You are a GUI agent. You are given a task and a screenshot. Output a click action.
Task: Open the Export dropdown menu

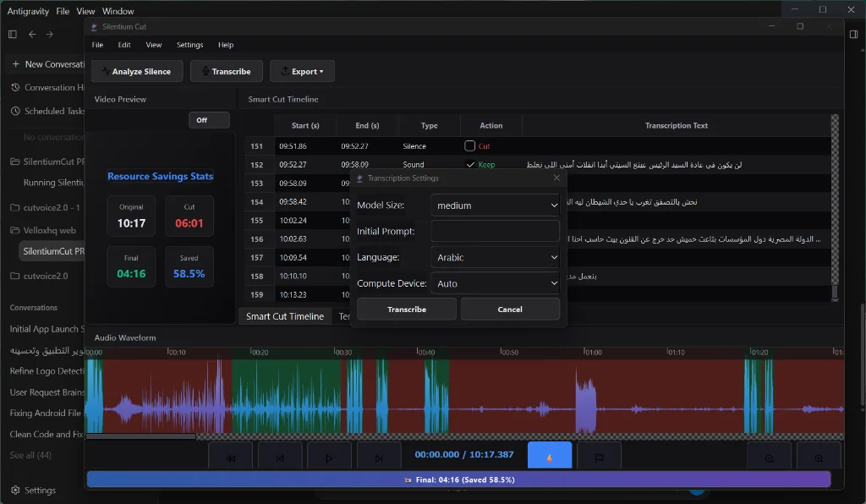click(302, 71)
